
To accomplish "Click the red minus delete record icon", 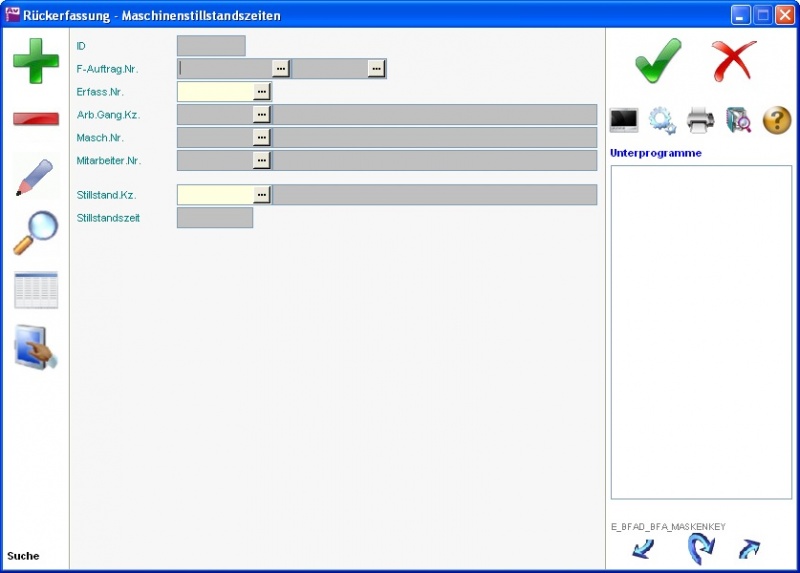I will (x=35, y=119).
